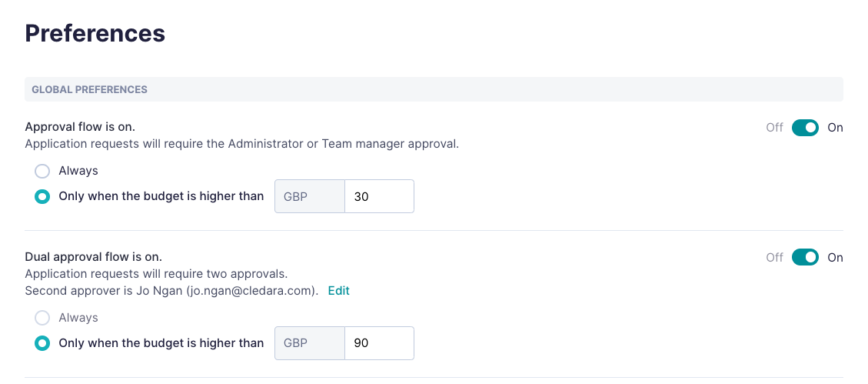This screenshot has width=868, height=384.
Task: Click the Preferences page title
Action: click(95, 33)
